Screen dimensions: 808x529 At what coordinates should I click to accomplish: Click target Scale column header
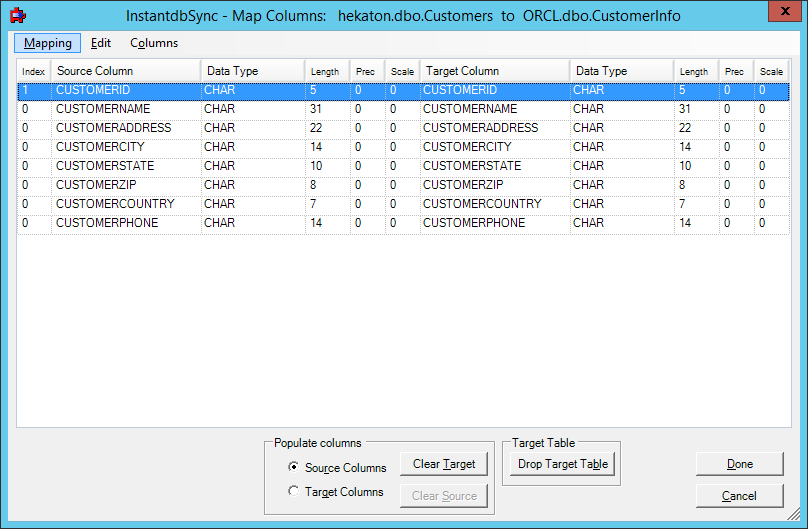point(771,71)
